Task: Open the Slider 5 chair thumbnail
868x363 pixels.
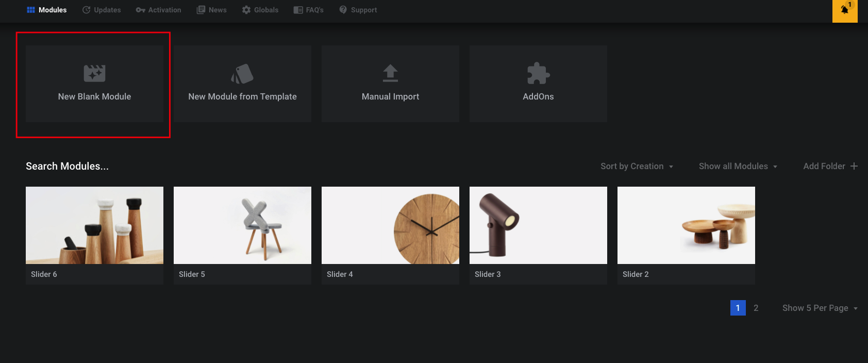Action: (x=242, y=225)
